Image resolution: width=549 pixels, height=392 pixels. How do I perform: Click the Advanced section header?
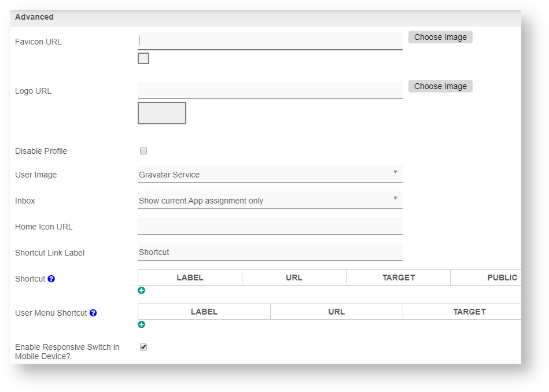tap(34, 17)
